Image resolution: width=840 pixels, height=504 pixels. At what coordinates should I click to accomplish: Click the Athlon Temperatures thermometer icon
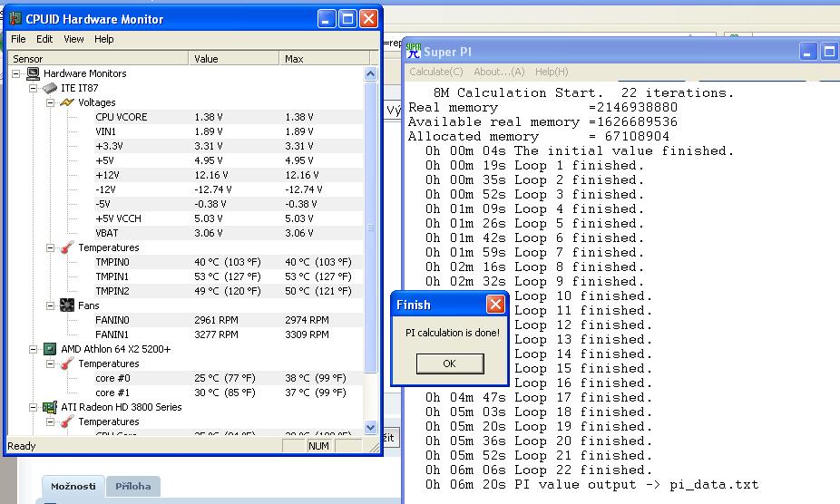tap(67, 363)
